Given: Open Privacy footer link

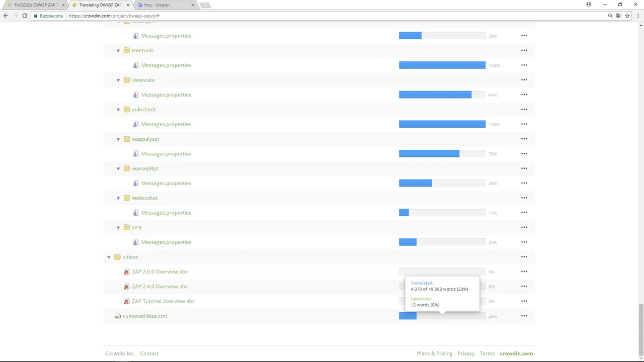Looking at the screenshot, I should point(466,353).
